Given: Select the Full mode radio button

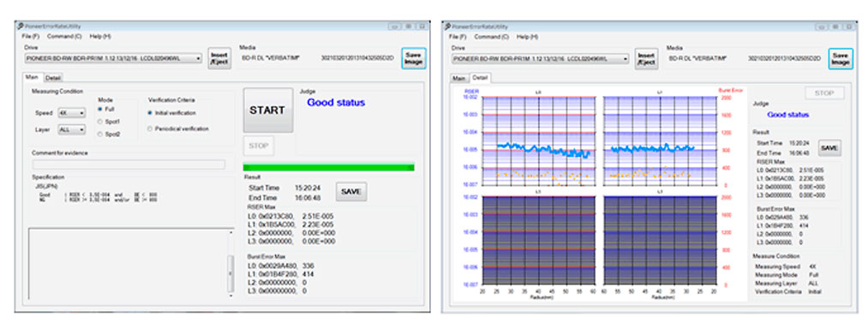Looking at the screenshot, I should pyautogui.click(x=100, y=109).
